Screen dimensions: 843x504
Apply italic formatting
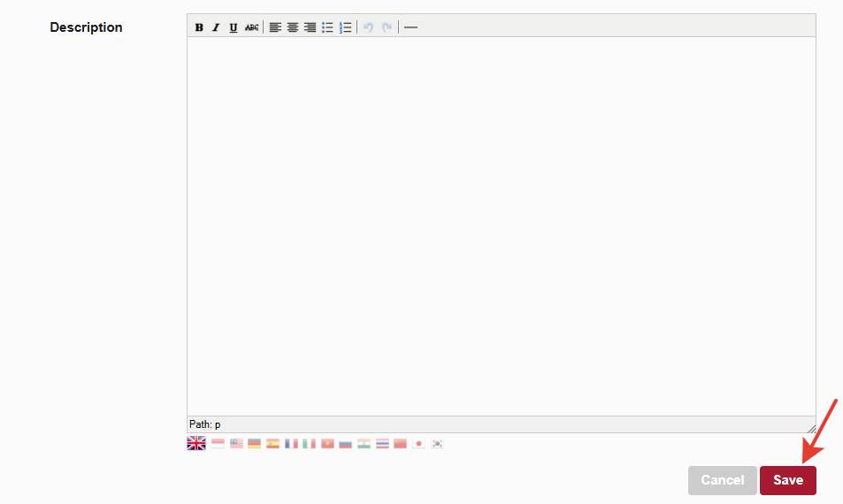pos(216,27)
